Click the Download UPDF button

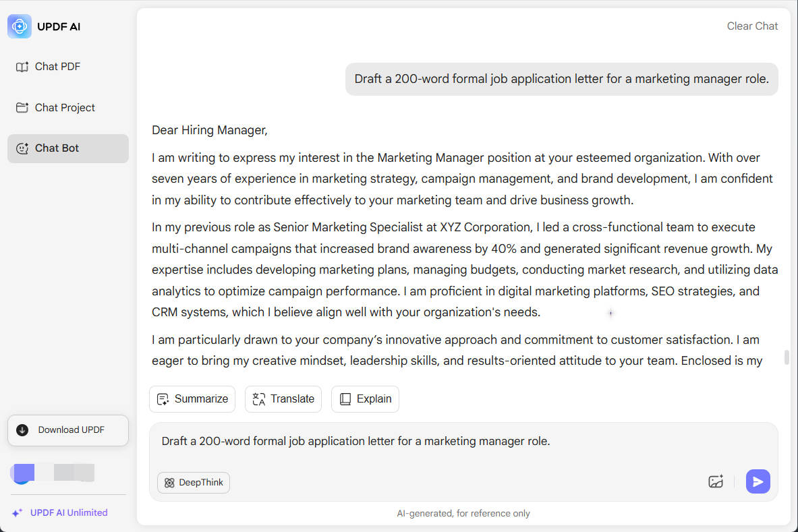(x=67, y=430)
